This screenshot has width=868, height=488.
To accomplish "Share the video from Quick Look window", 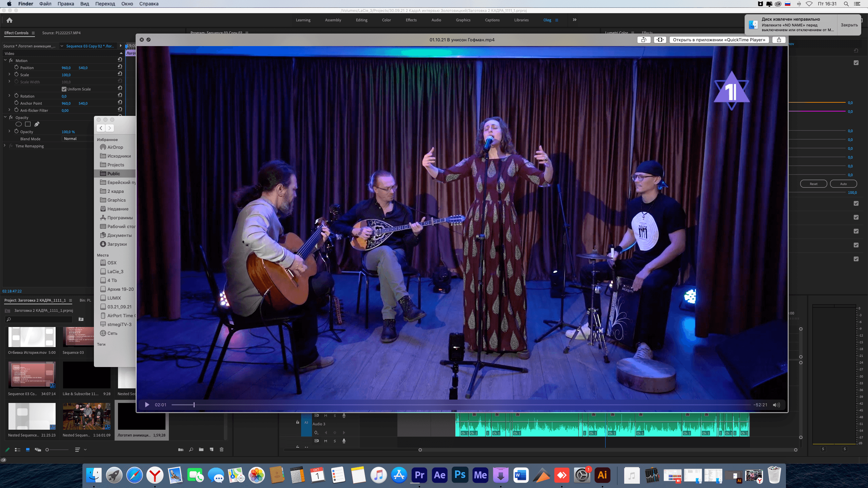I will click(x=779, y=40).
